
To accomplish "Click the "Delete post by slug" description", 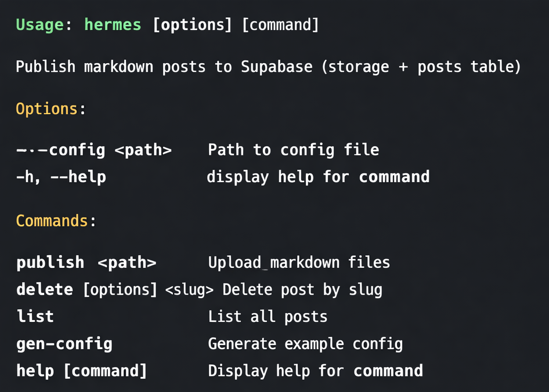I will coord(302,289).
